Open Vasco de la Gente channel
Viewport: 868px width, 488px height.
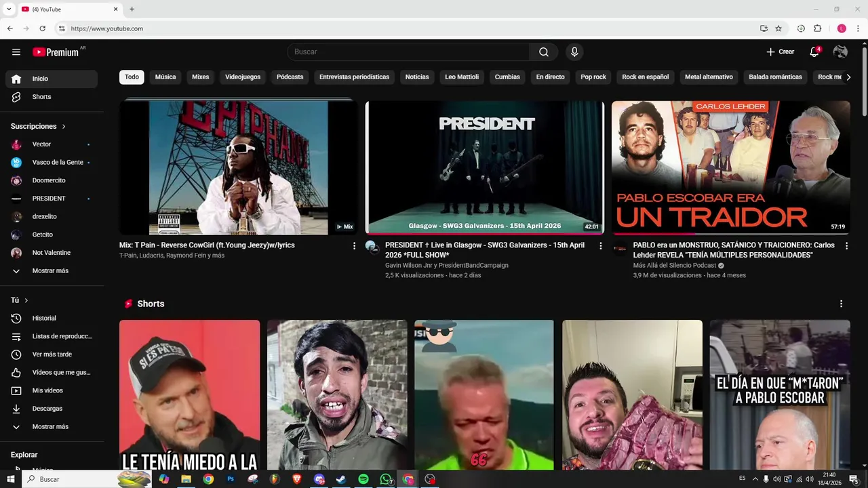point(52,163)
